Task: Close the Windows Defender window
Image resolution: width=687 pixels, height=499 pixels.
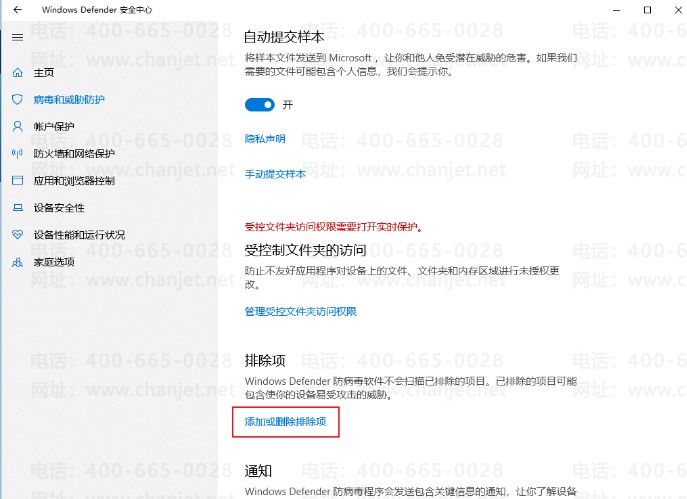Action: click(x=678, y=10)
